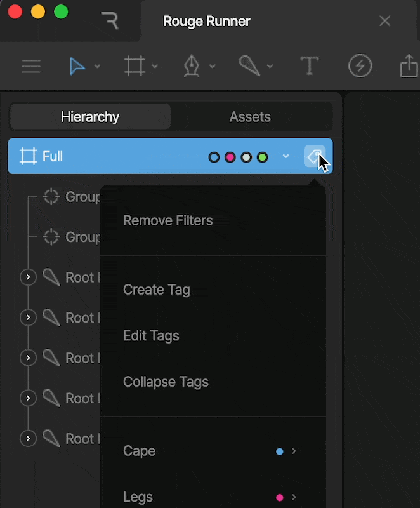
Task: Expand the second Root bone row
Action: 28,317
